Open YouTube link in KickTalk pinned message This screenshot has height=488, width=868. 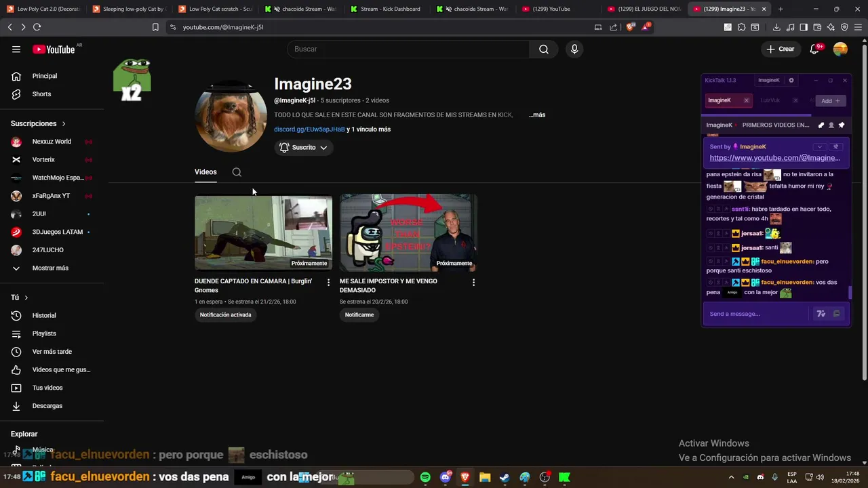click(774, 158)
